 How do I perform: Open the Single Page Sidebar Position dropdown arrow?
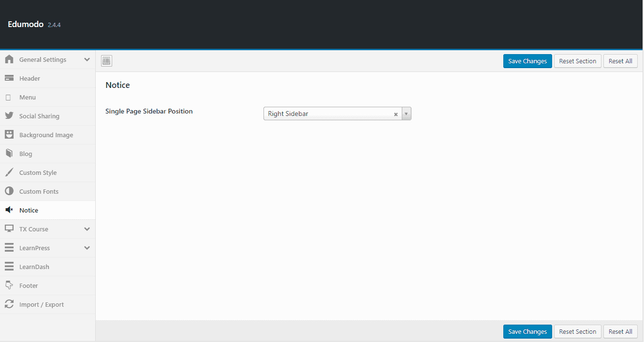point(406,114)
